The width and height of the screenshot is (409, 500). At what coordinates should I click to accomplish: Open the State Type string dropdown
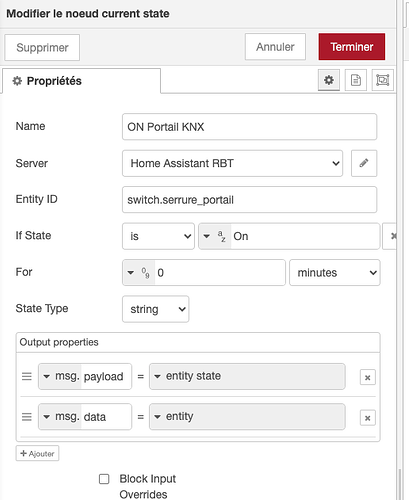click(156, 309)
